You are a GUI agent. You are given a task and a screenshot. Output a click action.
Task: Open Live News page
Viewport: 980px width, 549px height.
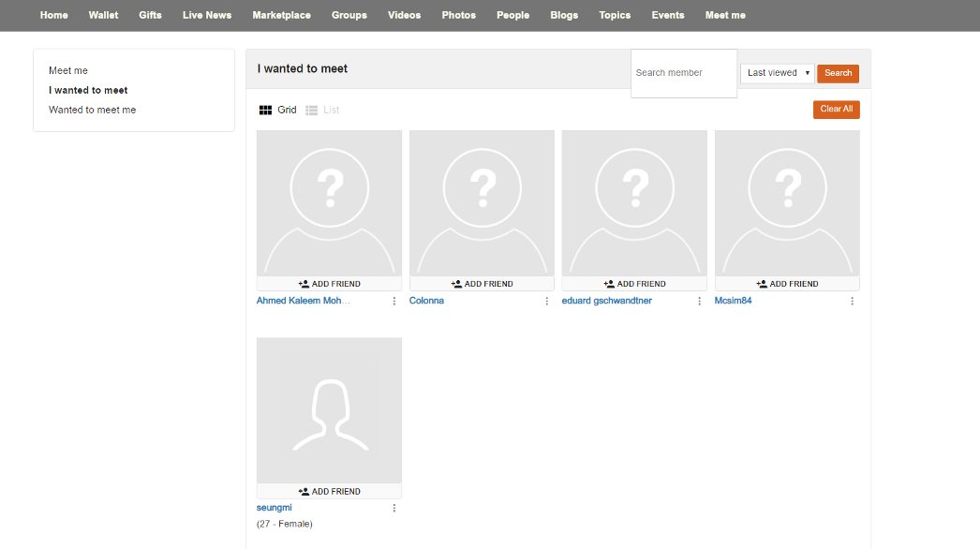(x=207, y=15)
